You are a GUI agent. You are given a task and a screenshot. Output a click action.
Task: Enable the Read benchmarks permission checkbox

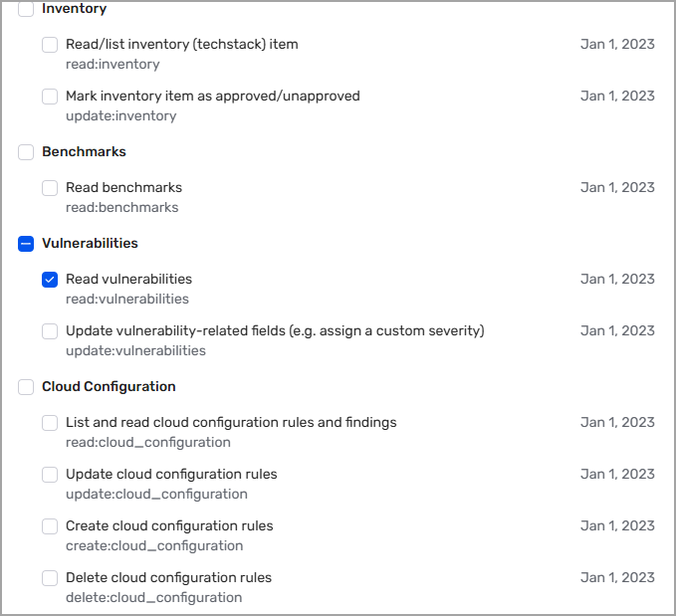[x=50, y=188]
